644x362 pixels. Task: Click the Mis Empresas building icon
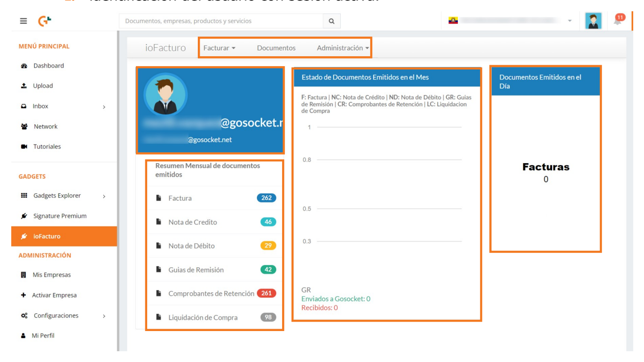point(23,275)
